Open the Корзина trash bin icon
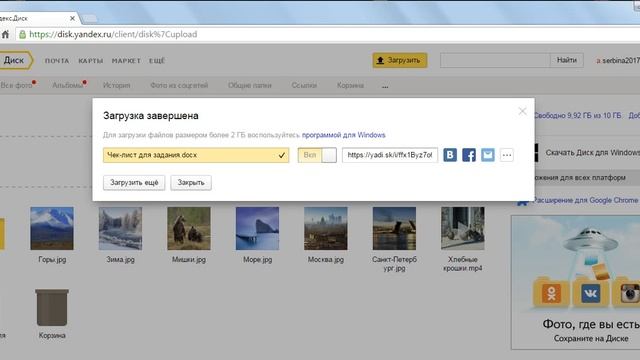The width and height of the screenshot is (640, 360). pyautogui.click(x=52, y=308)
